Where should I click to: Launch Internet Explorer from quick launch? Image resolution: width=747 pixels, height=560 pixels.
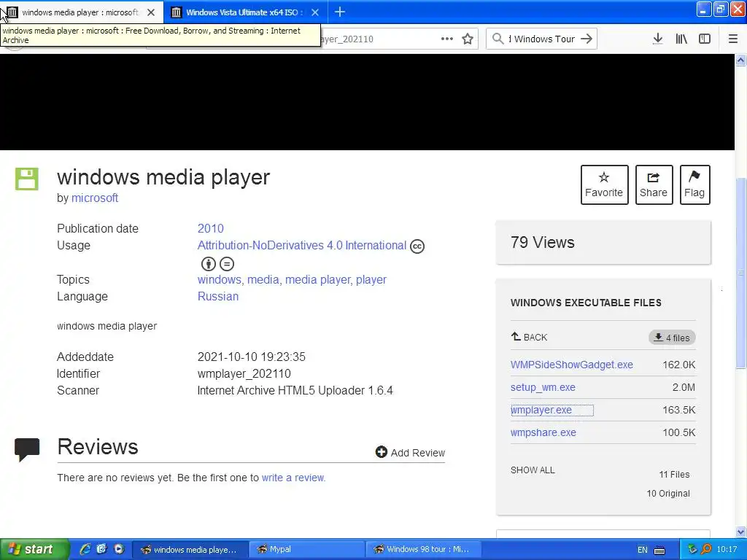(85, 549)
